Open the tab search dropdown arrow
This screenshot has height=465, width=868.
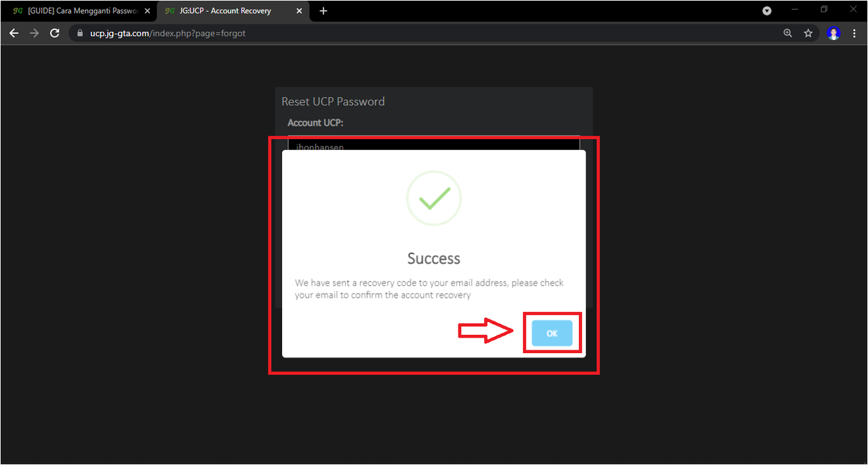click(x=767, y=11)
